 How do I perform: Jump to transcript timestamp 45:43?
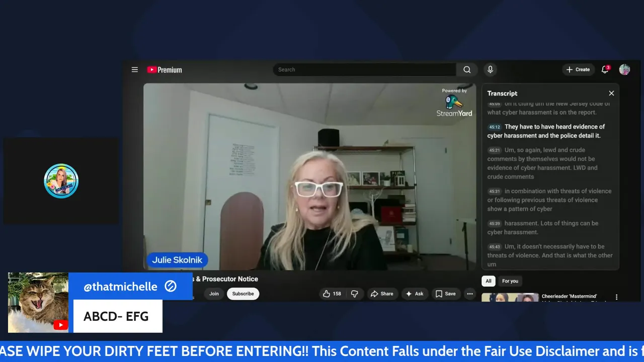[495, 247]
